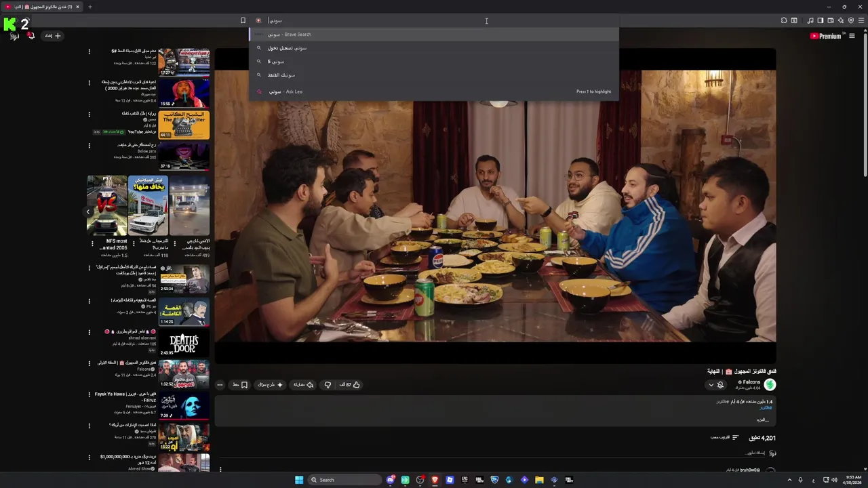This screenshot has height=488, width=868.
Task: Open the Brave Shields VPN icon in toolbar
Action: point(851,20)
